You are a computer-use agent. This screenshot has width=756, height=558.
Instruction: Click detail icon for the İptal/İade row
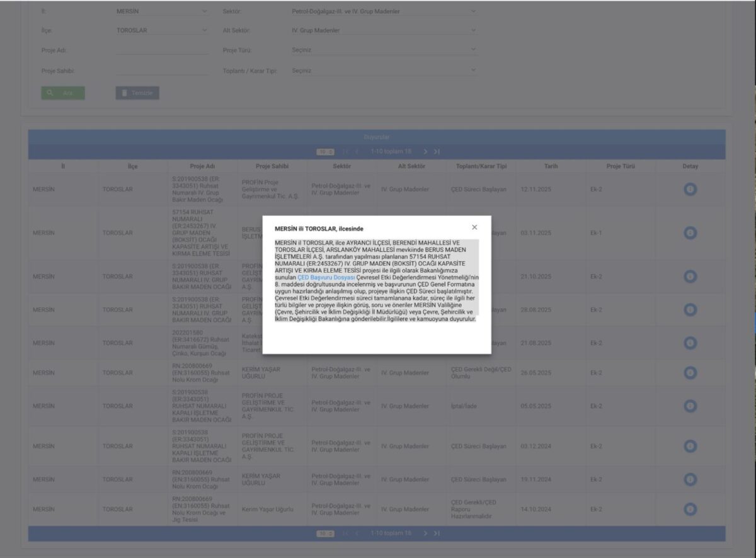(690, 406)
